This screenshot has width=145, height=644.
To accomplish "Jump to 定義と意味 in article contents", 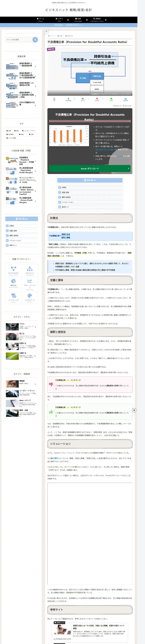I will tap(65, 192).
